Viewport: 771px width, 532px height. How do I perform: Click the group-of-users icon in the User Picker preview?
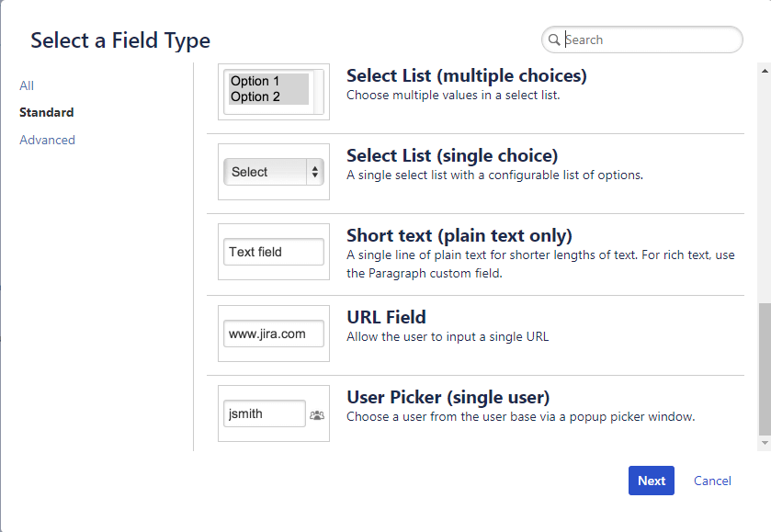pyautogui.click(x=316, y=415)
